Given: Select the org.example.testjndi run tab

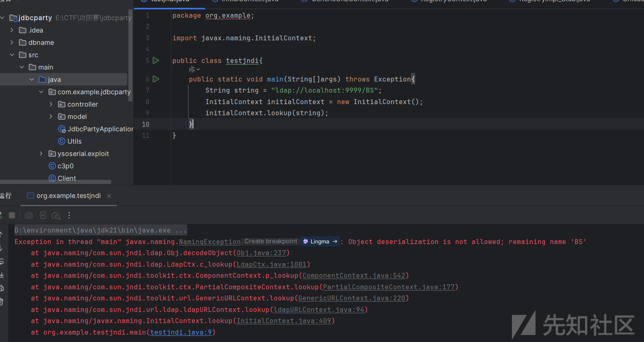Looking at the screenshot, I should click(69, 195).
